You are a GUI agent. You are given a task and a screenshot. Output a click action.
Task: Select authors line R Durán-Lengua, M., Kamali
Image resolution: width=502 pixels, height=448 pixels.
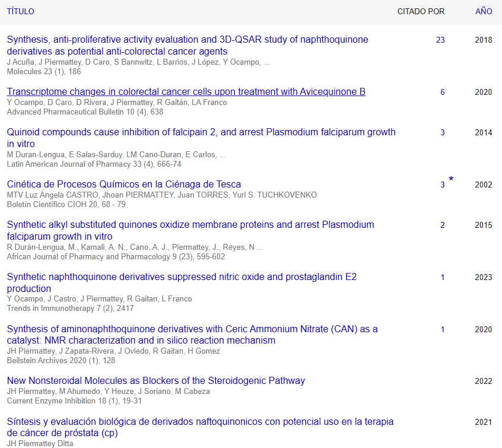(x=135, y=247)
